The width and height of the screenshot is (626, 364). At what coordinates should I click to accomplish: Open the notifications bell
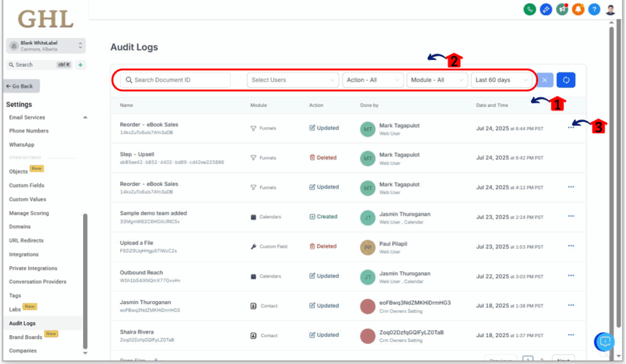(x=578, y=9)
